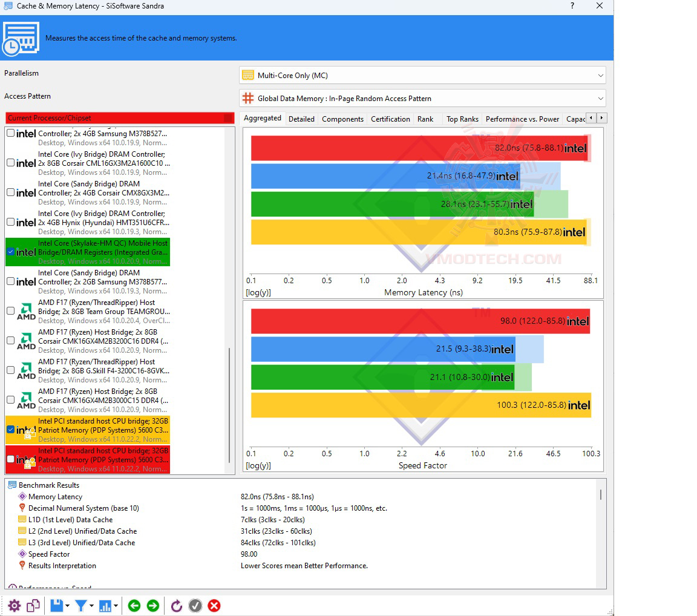697x616 pixels.
Task: Click the blue funnel filter icon
Action: coord(81,605)
